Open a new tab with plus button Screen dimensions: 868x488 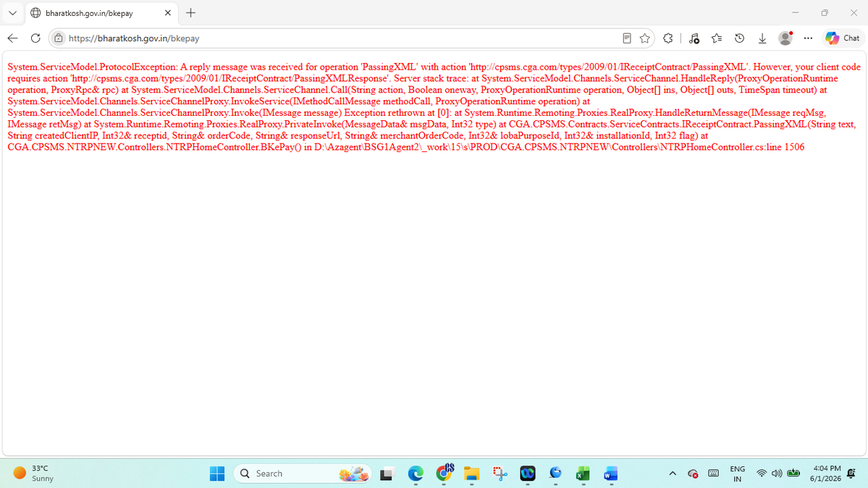(191, 13)
